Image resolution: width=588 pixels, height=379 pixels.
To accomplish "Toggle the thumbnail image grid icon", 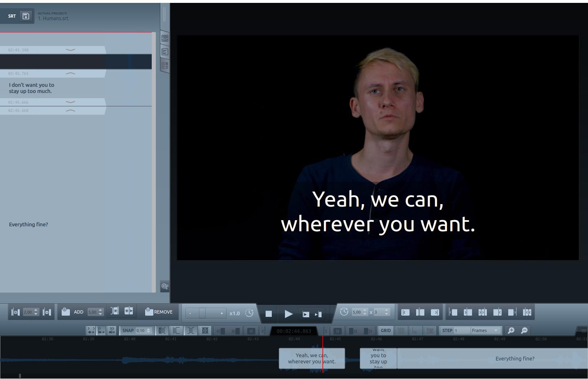I will (430, 330).
